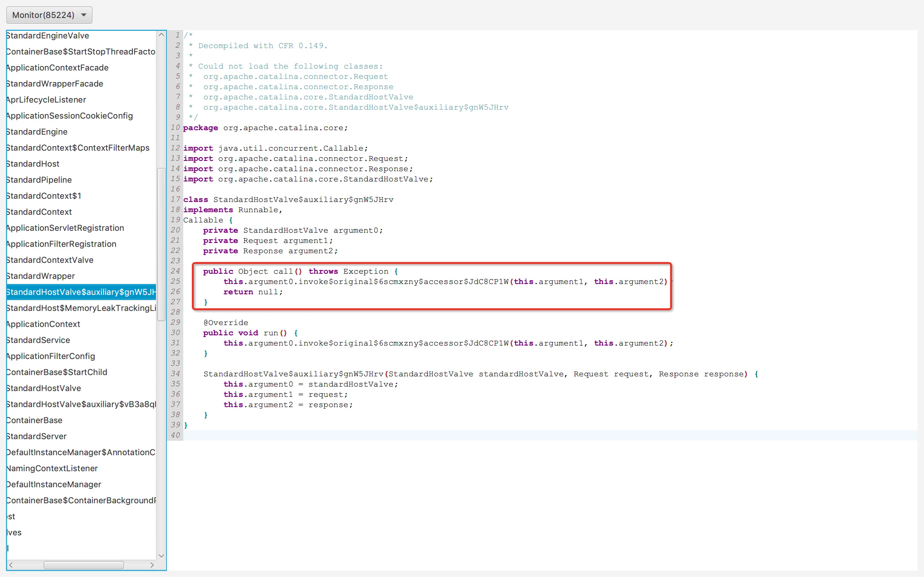Click the list scroll up arrow
Viewport: 924px width, 577px height.
(161, 35)
